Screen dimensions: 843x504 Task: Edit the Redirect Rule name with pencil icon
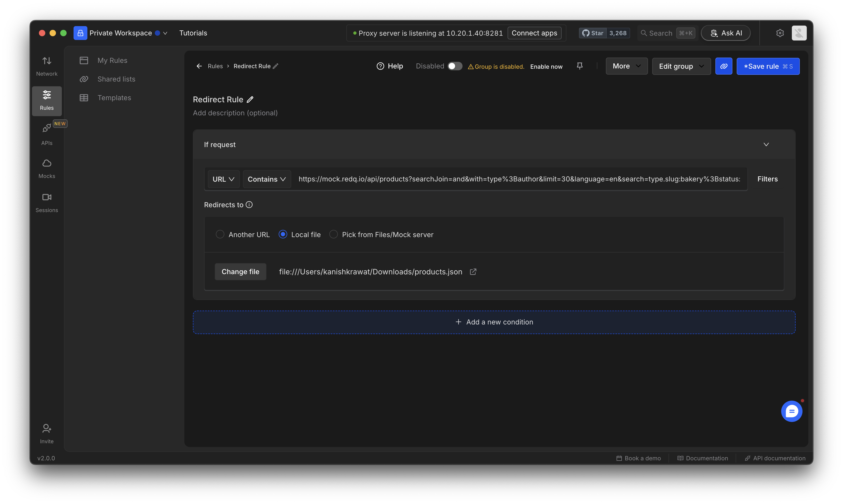(250, 99)
